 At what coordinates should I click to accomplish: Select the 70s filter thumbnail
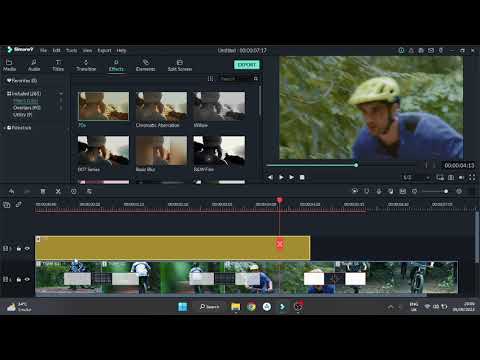tap(103, 106)
